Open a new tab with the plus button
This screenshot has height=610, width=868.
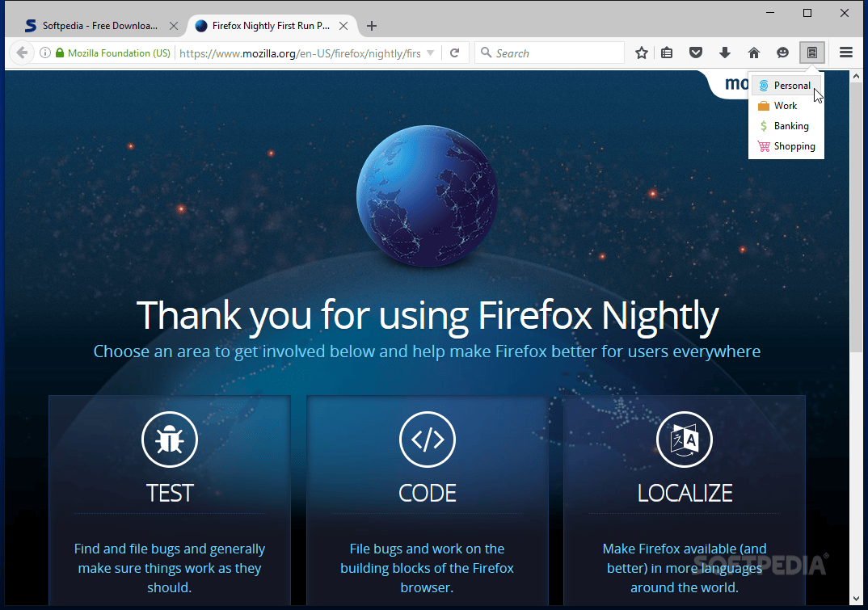point(371,25)
